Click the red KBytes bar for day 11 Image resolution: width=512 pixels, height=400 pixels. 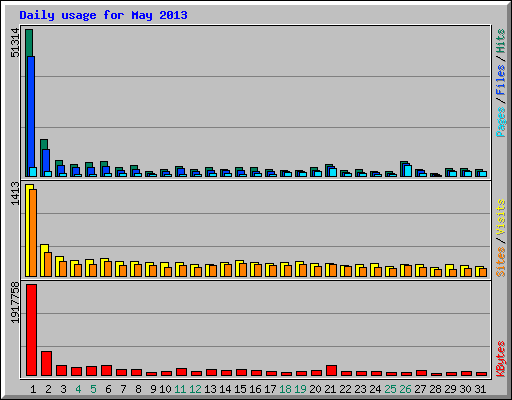(181, 372)
